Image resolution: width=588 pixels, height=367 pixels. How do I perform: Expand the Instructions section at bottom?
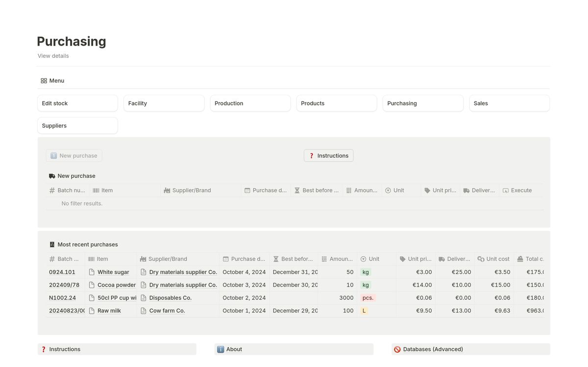pos(65,349)
